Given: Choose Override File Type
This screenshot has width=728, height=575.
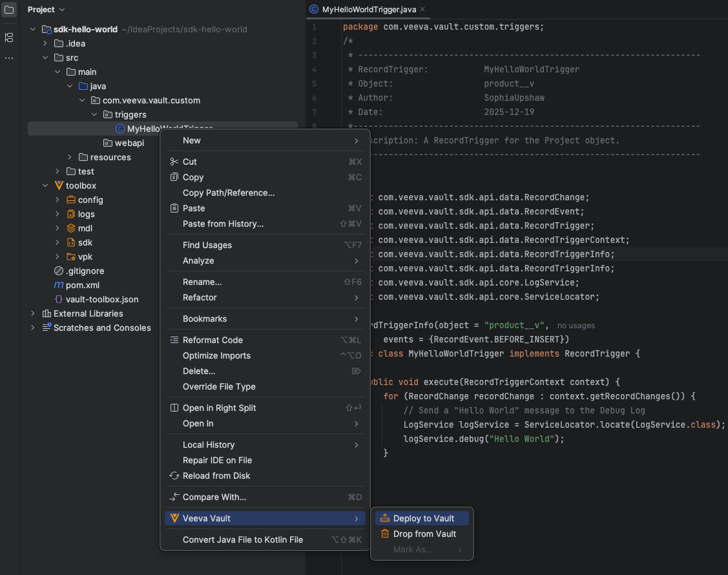Looking at the screenshot, I should click(x=265, y=386).
